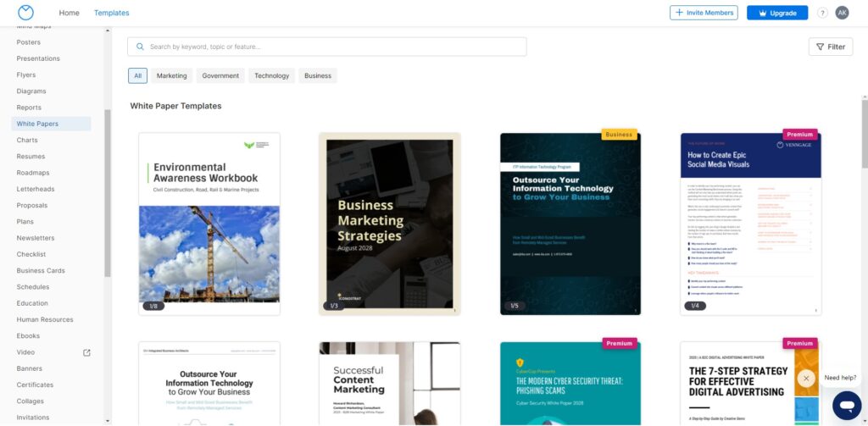Filter by Business category

pyautogui.click(x=318, y=75)
